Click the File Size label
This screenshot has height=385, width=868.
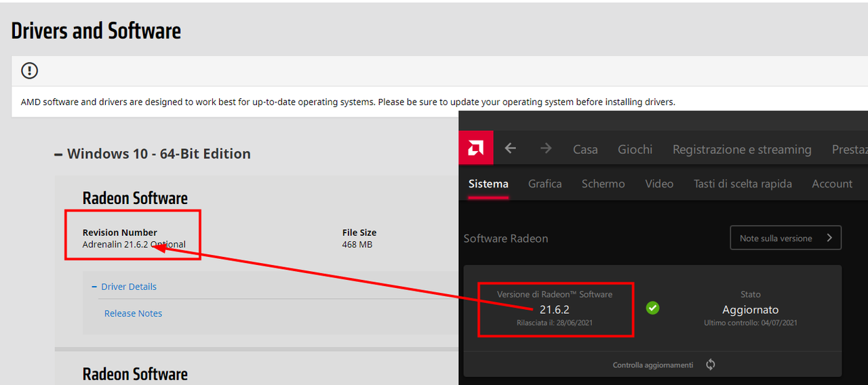[359, 232]
